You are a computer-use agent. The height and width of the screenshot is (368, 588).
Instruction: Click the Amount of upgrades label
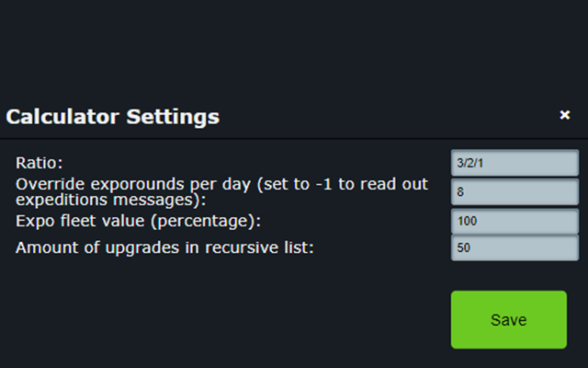pyautogui.click(x=164, y=247)
